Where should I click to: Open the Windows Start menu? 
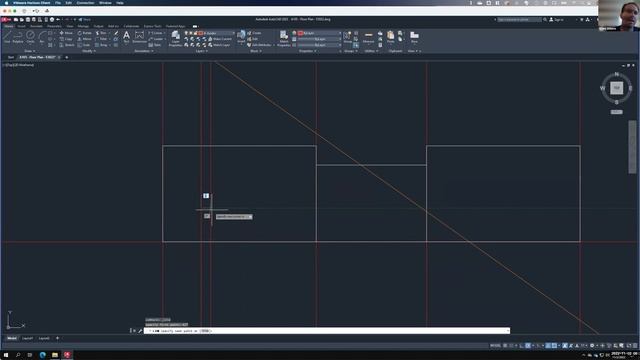pos(6,355)
